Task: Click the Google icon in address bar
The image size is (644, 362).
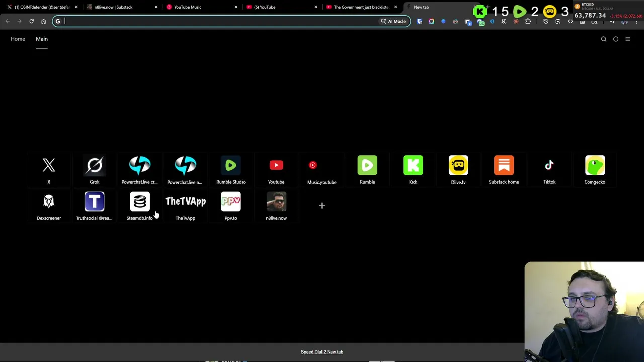Action: click(x=58, y=21)
